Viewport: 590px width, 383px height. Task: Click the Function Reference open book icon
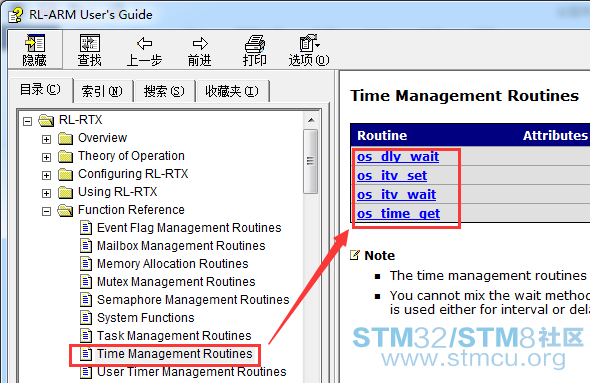[x=65, y=210]
